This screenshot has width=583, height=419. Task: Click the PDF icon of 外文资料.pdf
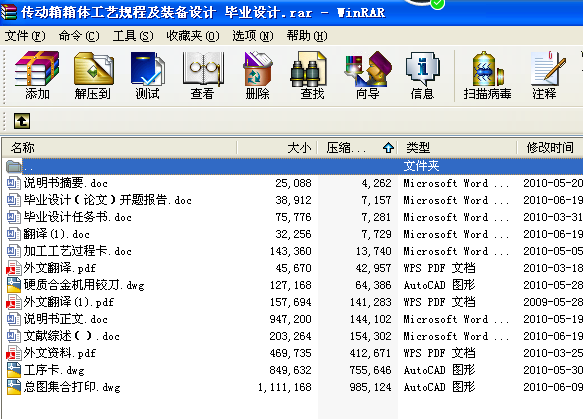[x=13, y=353]
